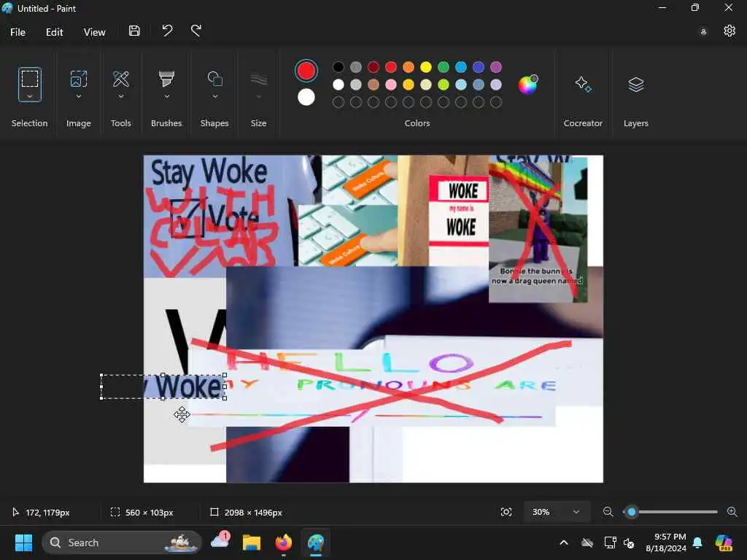747x560 pixels.
Task: Open the clock showing 9:57 PM
Action: click(x=666, y=542)
